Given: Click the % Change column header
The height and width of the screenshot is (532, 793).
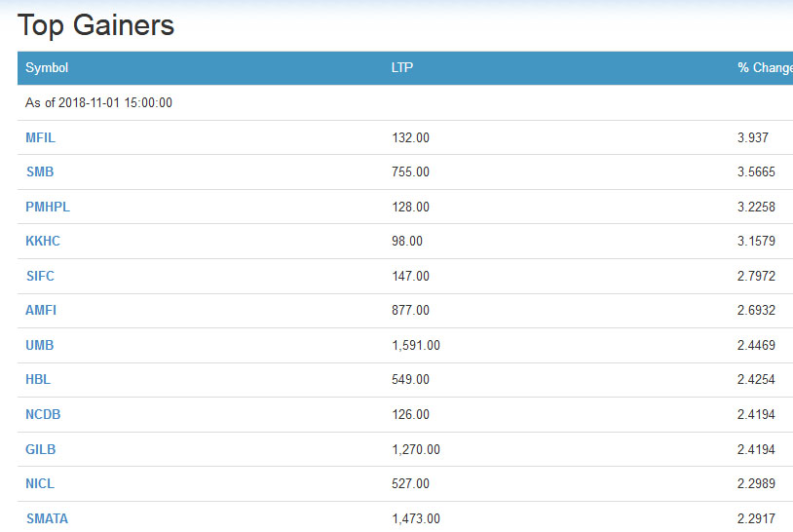Looking at the screenshot, I should coord(765,68).
